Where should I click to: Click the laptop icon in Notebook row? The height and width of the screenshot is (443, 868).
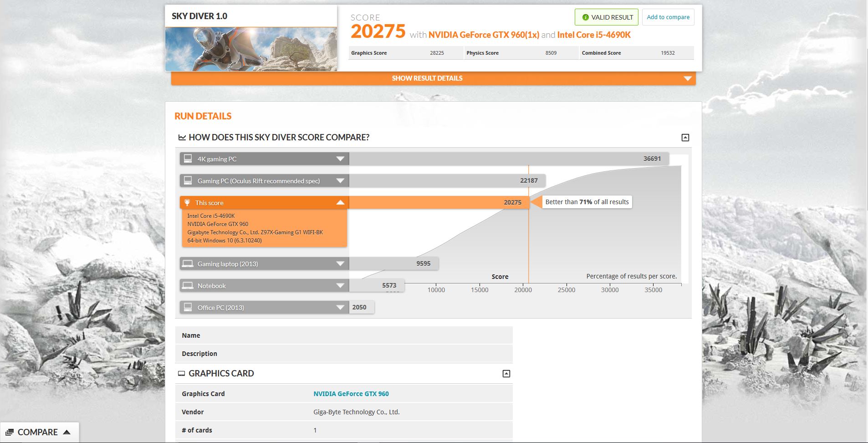[x=188, y=285]
